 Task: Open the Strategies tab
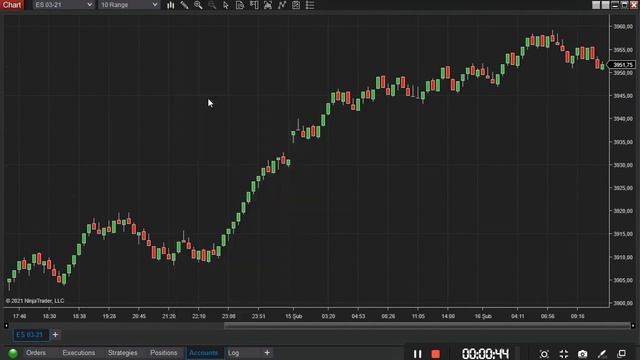tap(122, 353)
